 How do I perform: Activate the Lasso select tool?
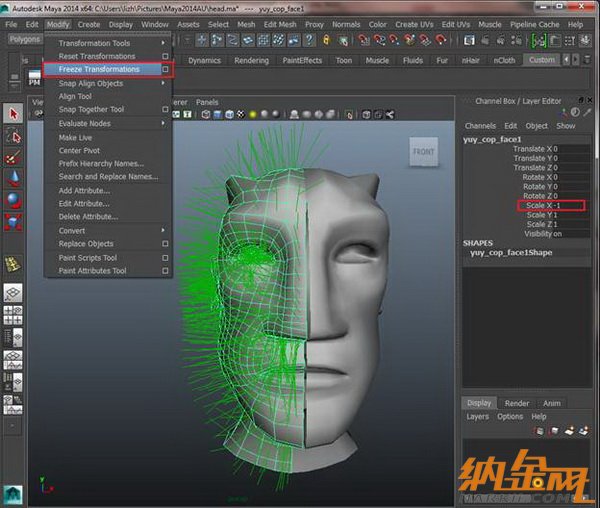(13, 137)
